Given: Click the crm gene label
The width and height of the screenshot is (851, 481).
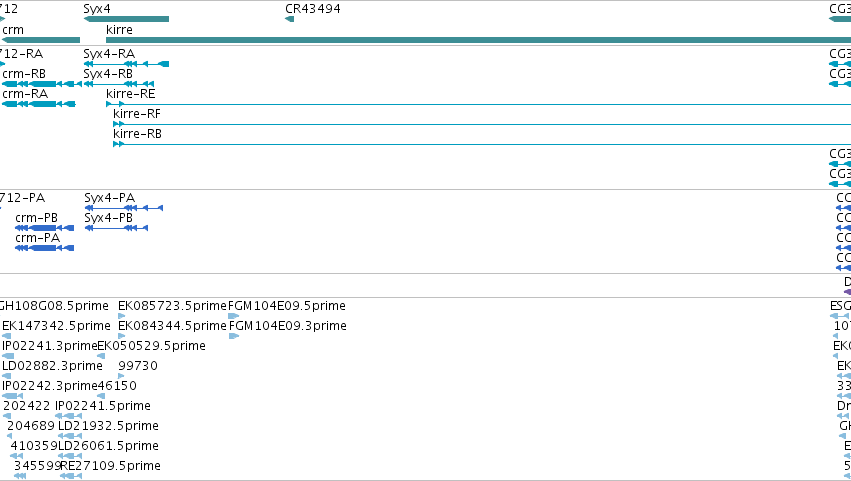Looking at the screenshot, I should pyautogui.click(x=13, y=30).
